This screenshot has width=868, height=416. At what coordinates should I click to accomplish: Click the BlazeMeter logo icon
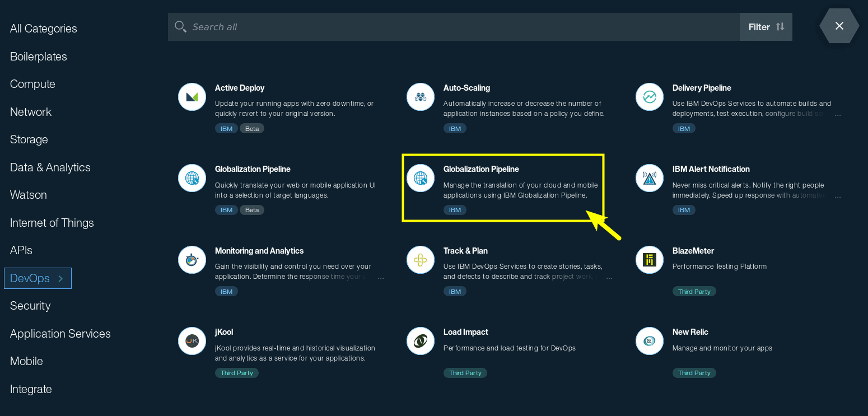click(650, 260)
